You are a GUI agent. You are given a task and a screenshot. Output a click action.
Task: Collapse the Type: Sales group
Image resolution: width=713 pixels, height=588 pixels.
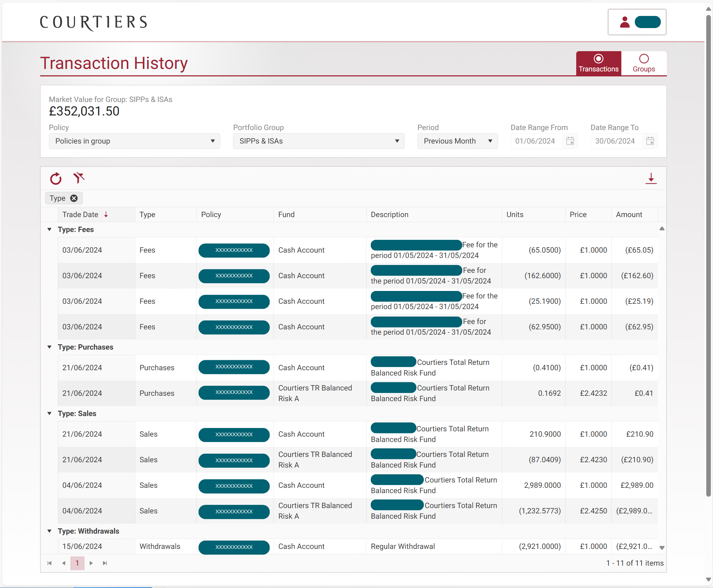coord(49,414)
